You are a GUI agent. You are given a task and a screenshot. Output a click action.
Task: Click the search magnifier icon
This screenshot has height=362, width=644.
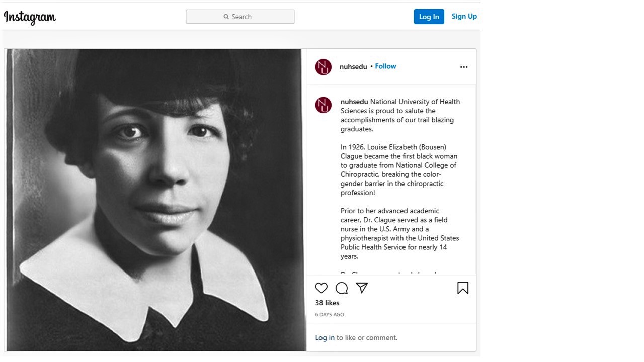(x=226, y=17)
